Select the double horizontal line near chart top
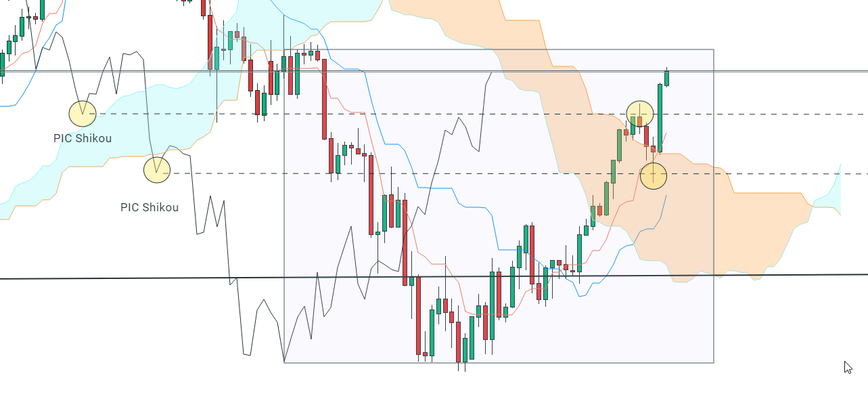Image resolution: width=868 pixels, height=407 pixels. pos(434,71)
